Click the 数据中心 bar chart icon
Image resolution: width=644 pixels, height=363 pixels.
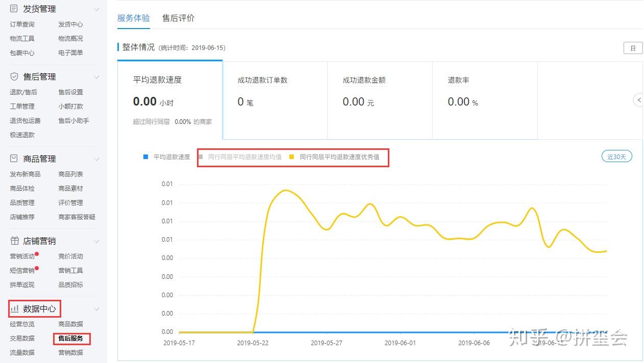(x=14, y=308)
